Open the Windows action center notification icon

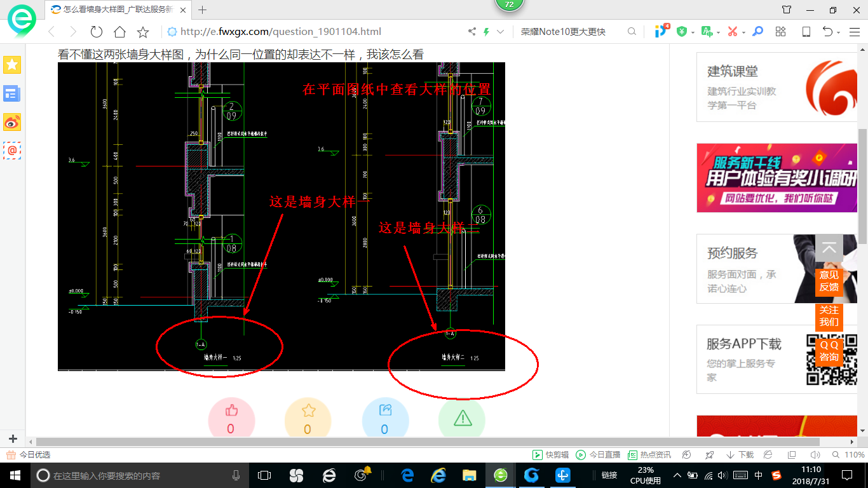[846, 475]
